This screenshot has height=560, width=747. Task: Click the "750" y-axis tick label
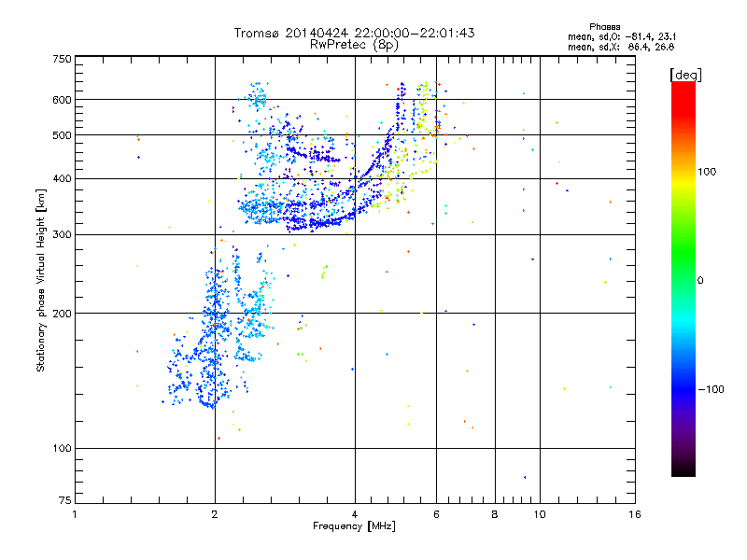tap(62, 59)
